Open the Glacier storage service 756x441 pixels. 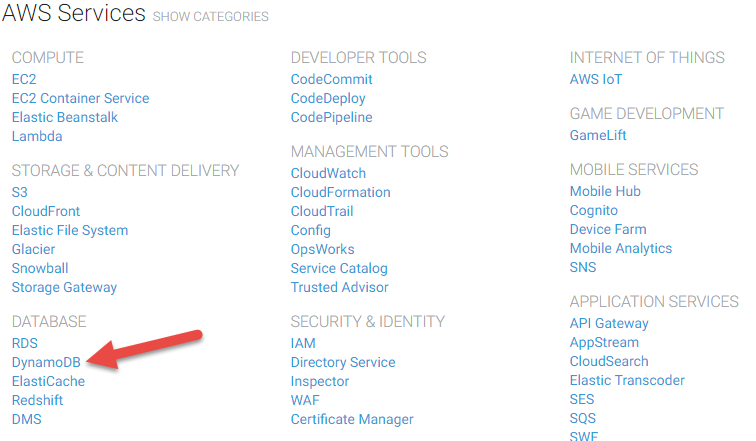[x=34, y=249]
